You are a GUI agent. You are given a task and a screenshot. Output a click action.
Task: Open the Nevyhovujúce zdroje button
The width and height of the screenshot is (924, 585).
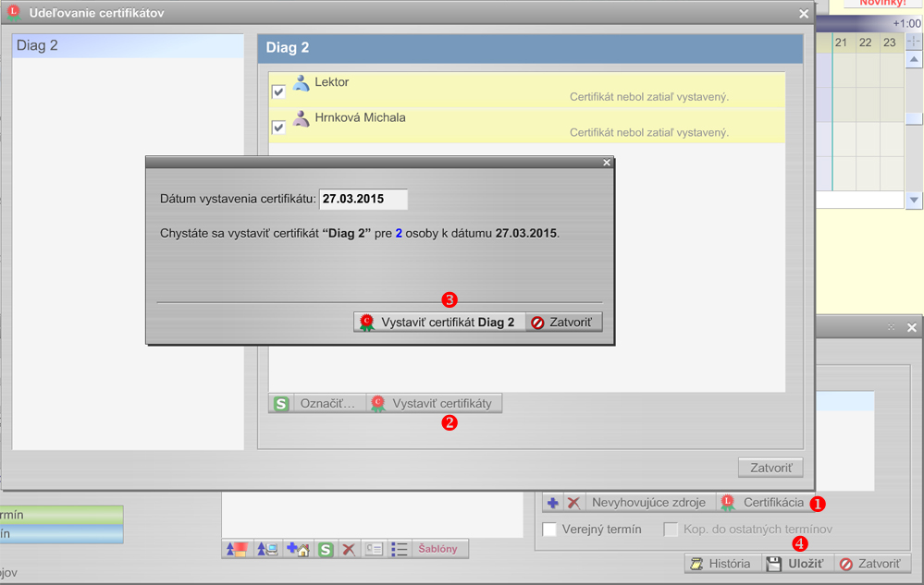pos(648,503)
